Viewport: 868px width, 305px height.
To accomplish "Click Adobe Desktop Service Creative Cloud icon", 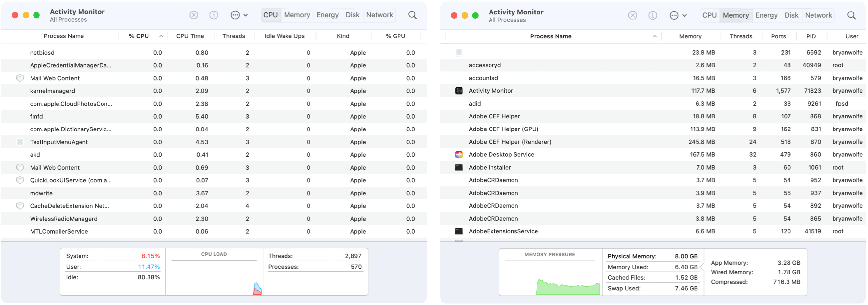I will point(459,155).
